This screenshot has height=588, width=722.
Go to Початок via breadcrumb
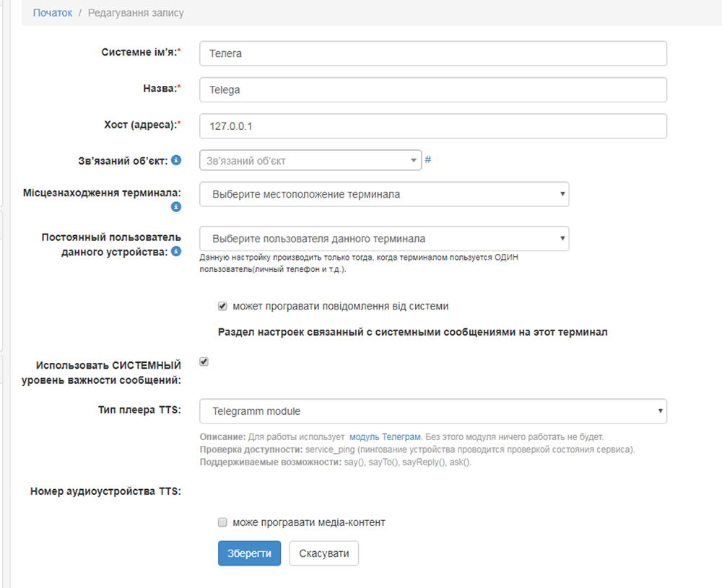[x=52, y=12]
